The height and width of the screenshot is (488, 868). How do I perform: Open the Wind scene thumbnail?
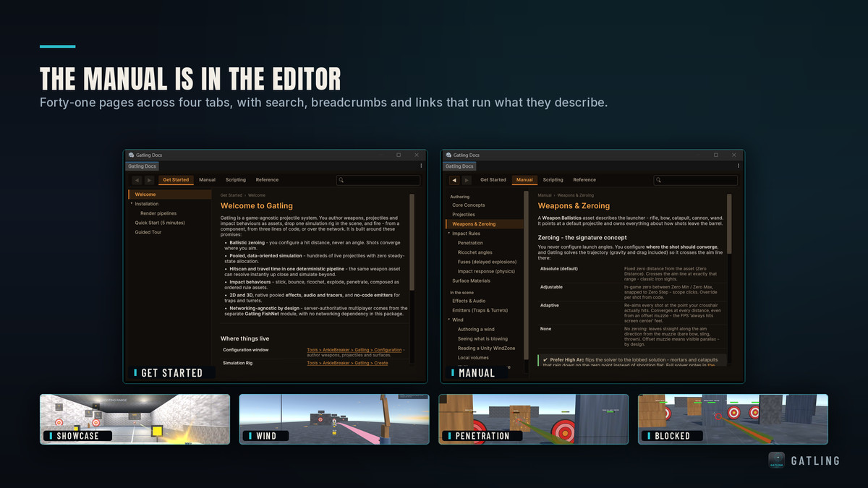click(334, 419)
